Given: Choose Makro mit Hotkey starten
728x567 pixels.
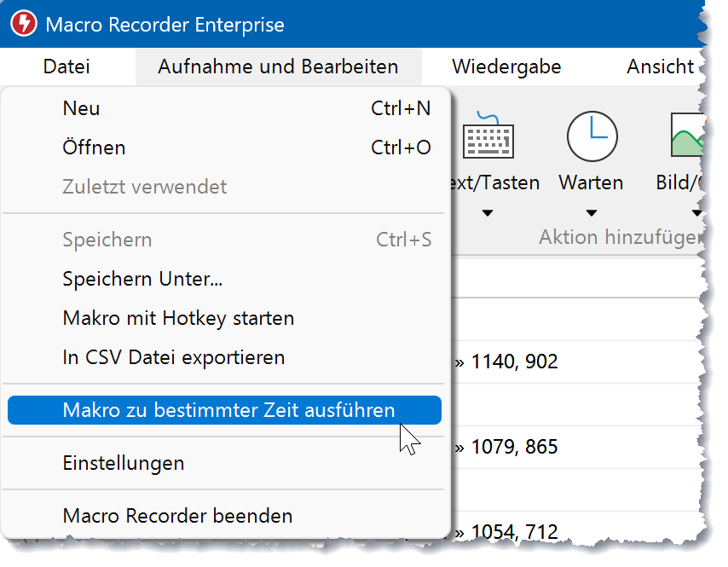Looking at the screenshot, I should 178,318.
